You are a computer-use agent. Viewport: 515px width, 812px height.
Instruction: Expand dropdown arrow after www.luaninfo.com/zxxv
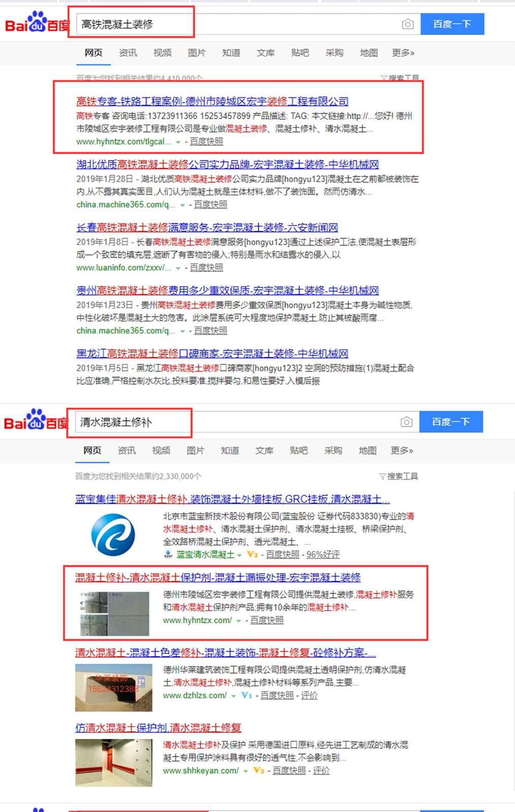[178, 268]
